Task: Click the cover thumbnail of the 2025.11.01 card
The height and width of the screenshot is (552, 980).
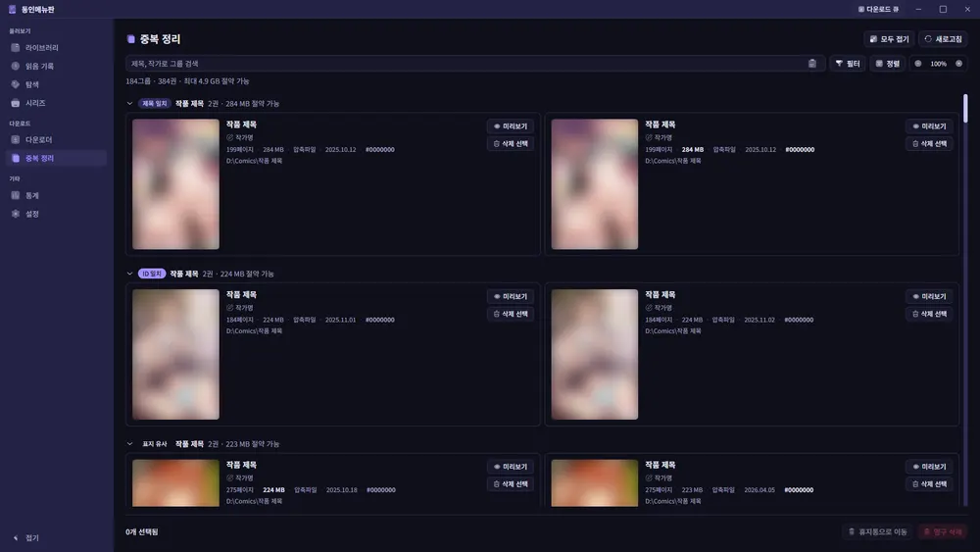Action: click(x=175, y=354)
